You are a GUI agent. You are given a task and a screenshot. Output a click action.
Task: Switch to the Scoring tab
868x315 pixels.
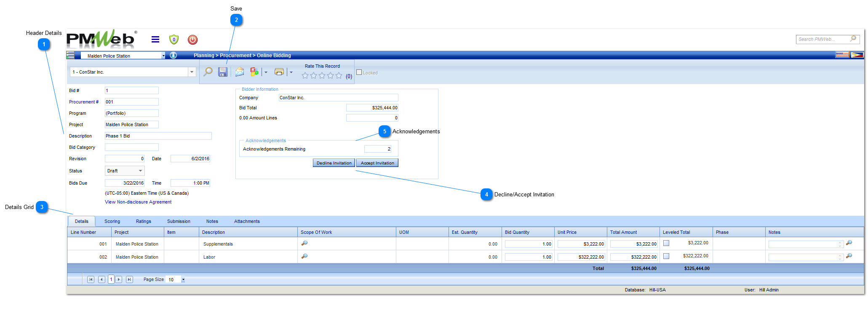point(112,221)
